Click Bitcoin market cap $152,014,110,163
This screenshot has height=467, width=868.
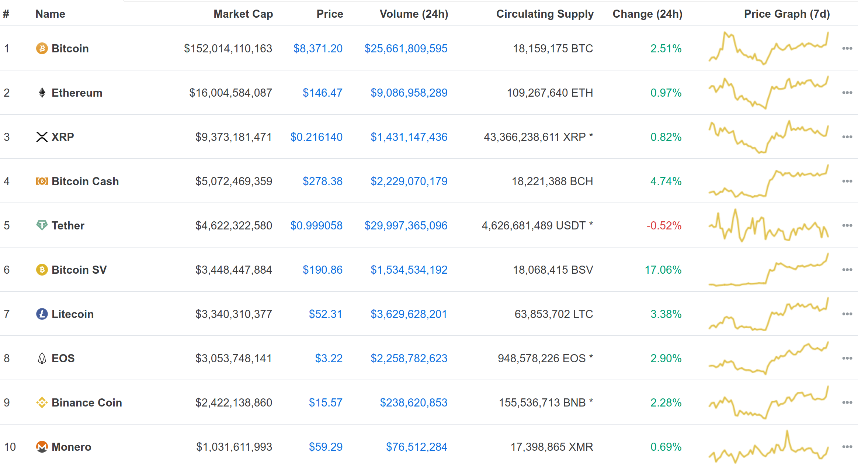pos(228,48)
